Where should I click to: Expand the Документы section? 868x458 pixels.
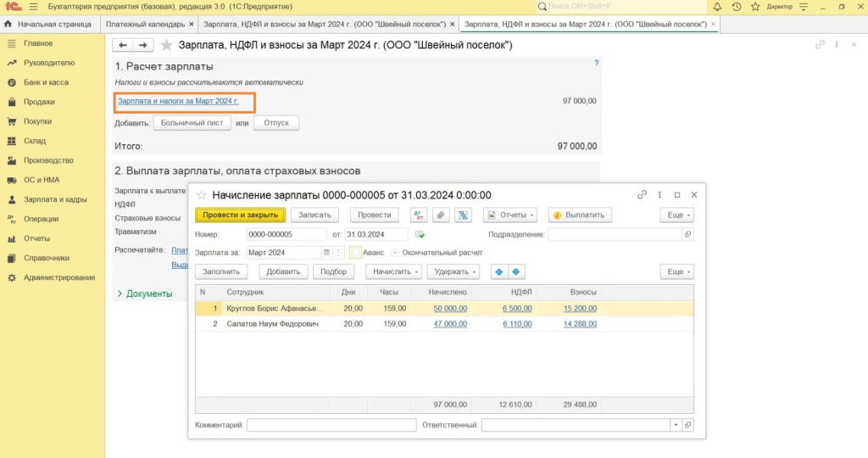pyautogui.click(x=144, y=293)
